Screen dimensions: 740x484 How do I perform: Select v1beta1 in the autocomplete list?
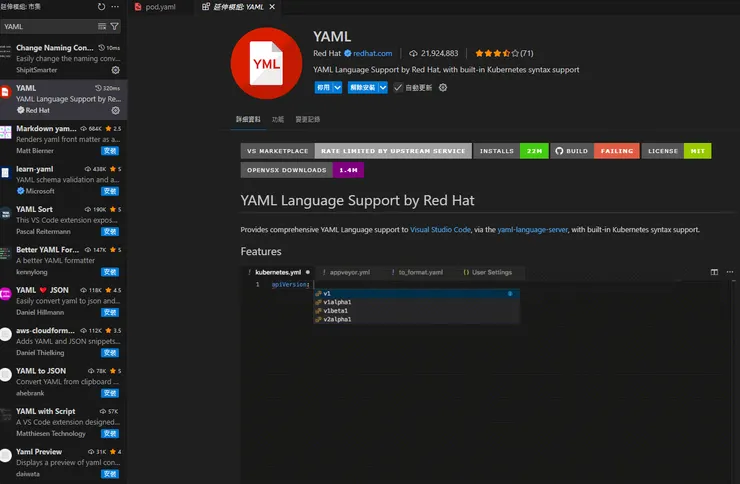(417, 310)
